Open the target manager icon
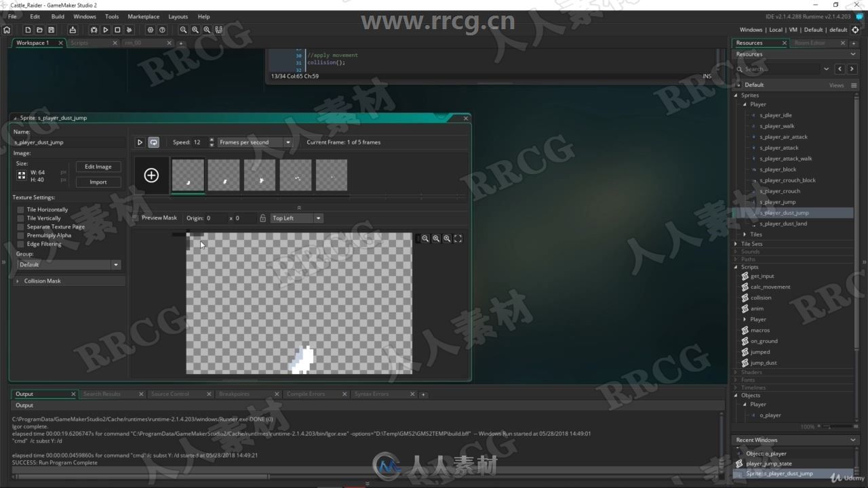Image resolution: width=868 pixels, height=488 pixels. [855, 30]
